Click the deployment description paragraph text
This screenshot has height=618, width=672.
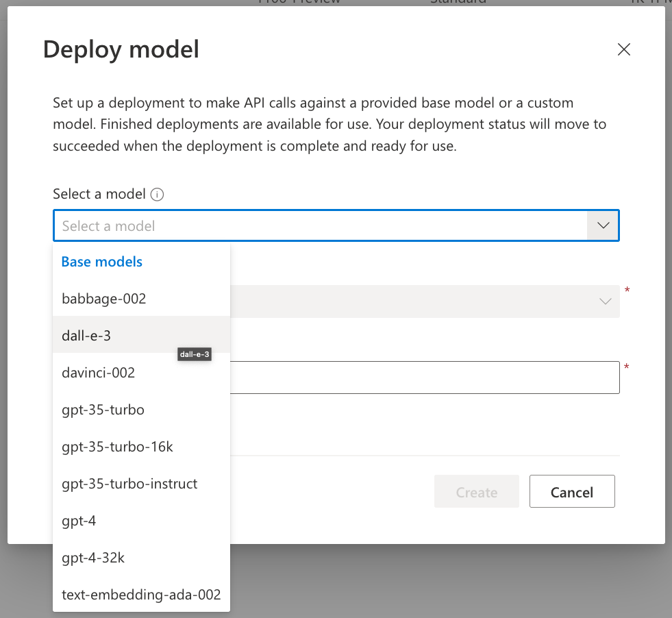[329, 124]
